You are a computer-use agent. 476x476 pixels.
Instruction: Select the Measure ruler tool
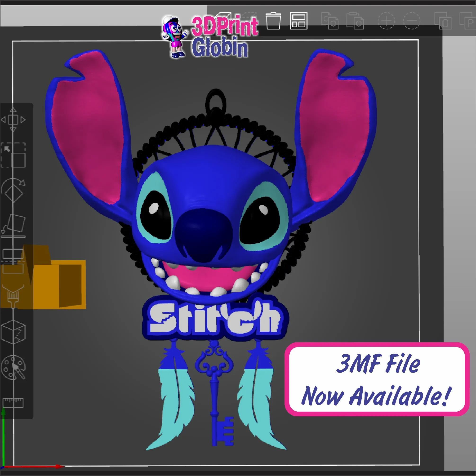tap(13, 403)
